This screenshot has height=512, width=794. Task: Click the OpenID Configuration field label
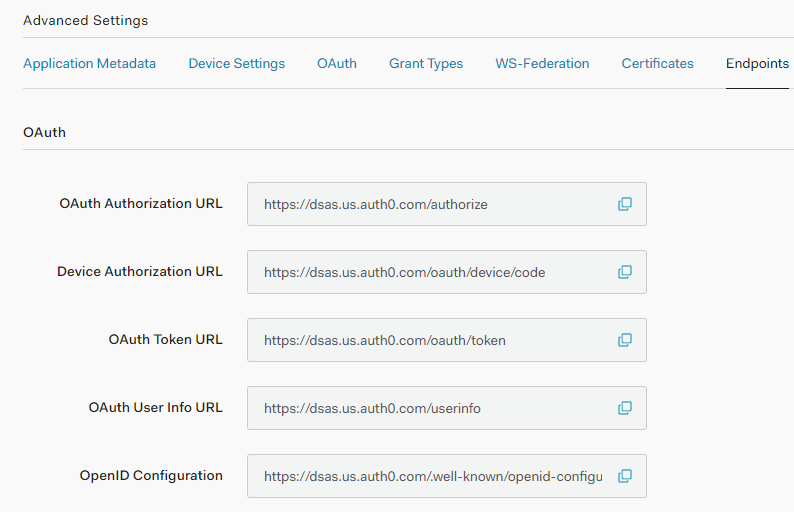click(151, 475)
